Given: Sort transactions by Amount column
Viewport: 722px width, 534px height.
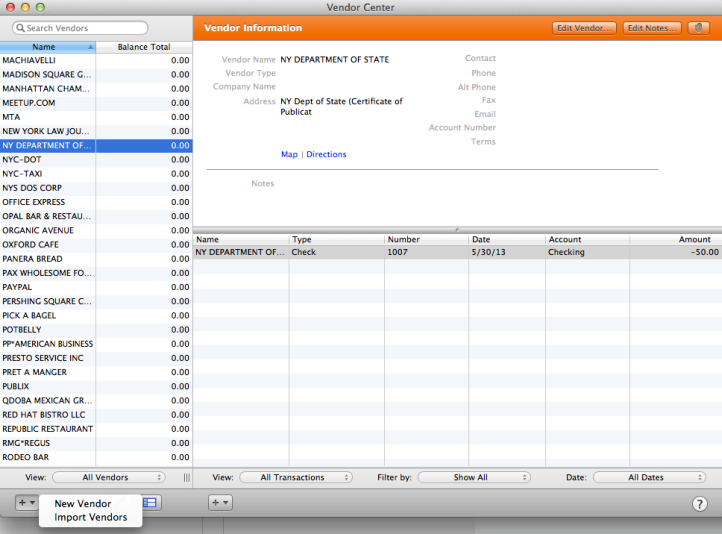Looking at the screenshot, I should [x=675, y=239].
